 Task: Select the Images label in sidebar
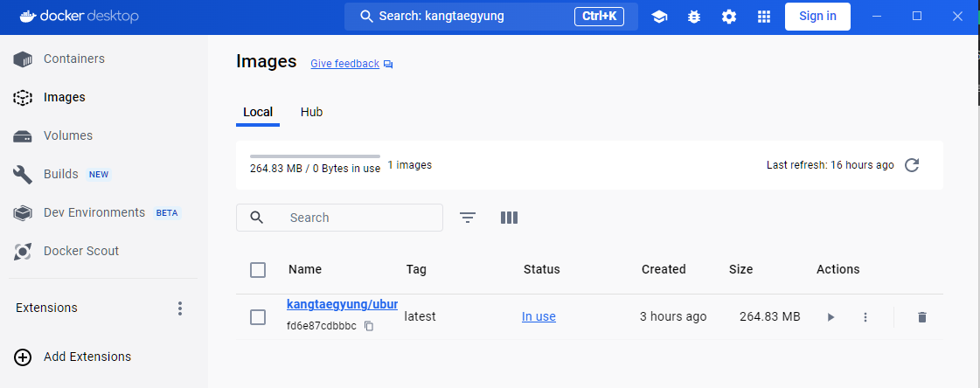65,98
